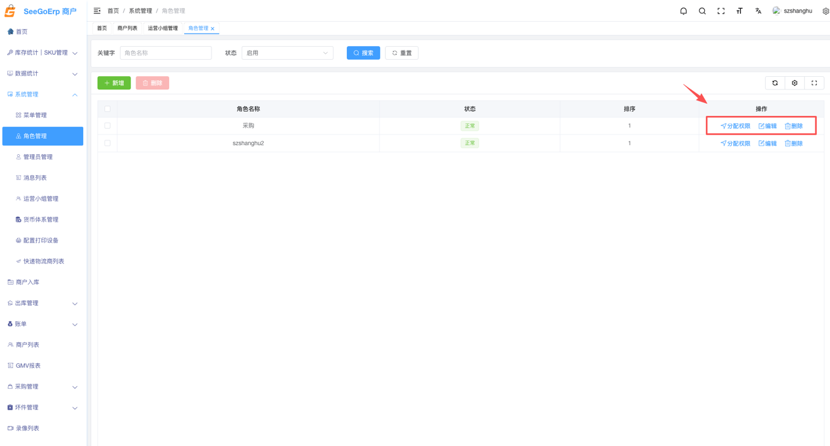
Task: Toggle the select-all checkbox in the table header
Action: (x=108, y=109)
